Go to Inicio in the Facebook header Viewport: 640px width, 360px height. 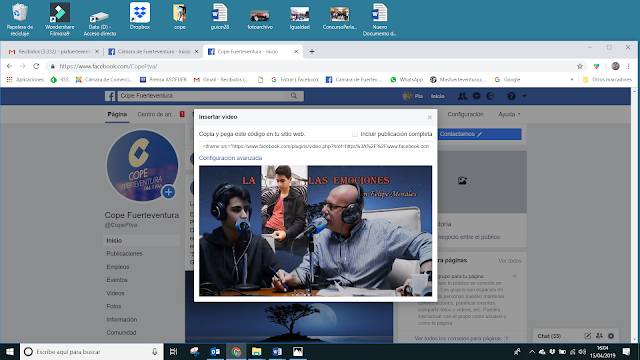click(x=438, y=96)
